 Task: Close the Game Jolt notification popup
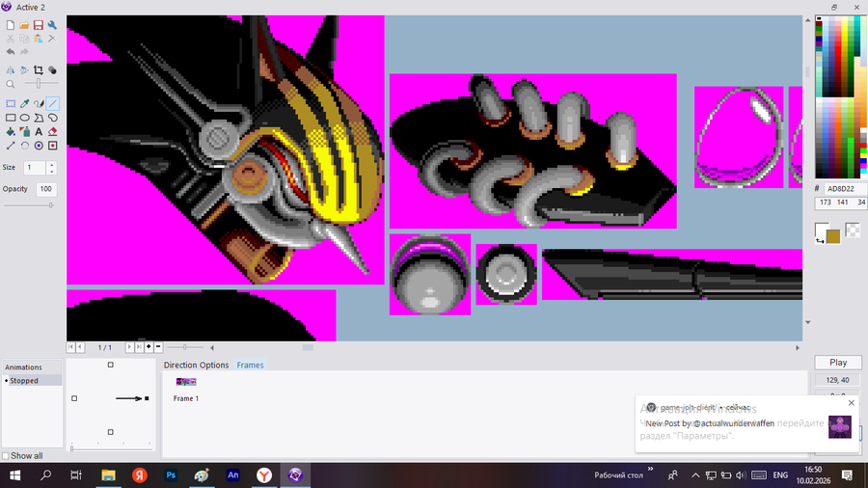(x=852, y=403)
